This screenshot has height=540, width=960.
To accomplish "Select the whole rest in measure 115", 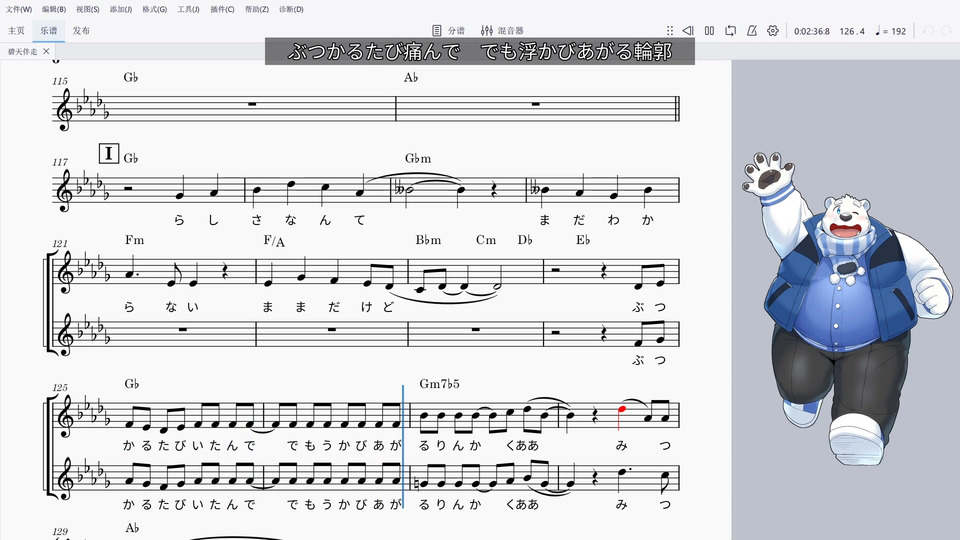I will click(x=252, y=105).
